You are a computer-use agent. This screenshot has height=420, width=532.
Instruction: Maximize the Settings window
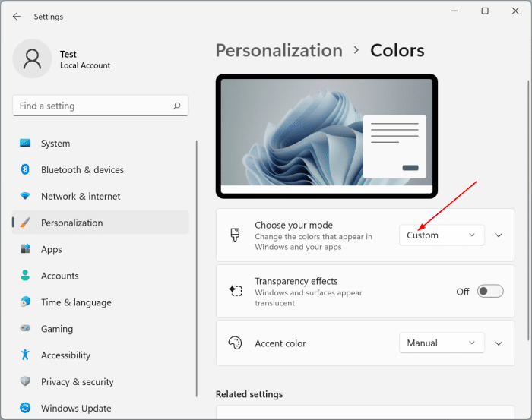[485, 11]
